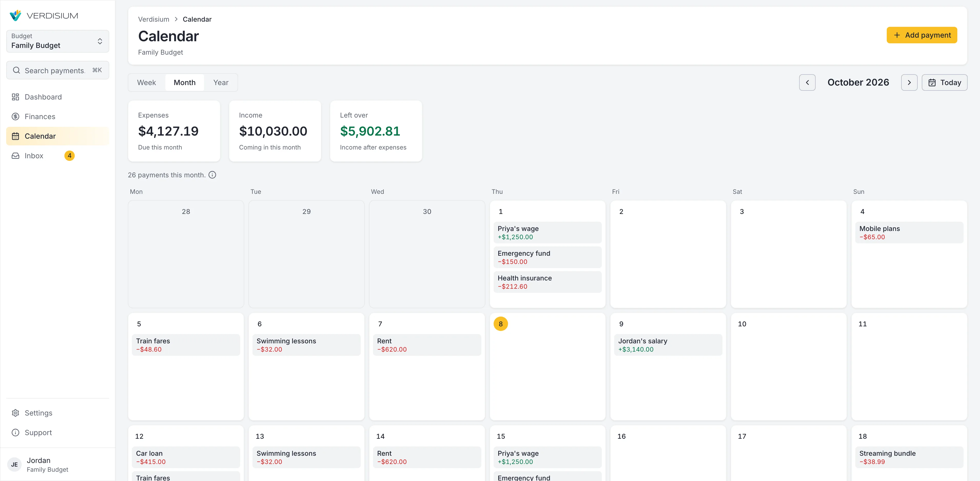Image resolution: width=980 pixels, height=481 pixels.
Task: Click the info icon beside payments count
Action: click(x=212, y=175)
